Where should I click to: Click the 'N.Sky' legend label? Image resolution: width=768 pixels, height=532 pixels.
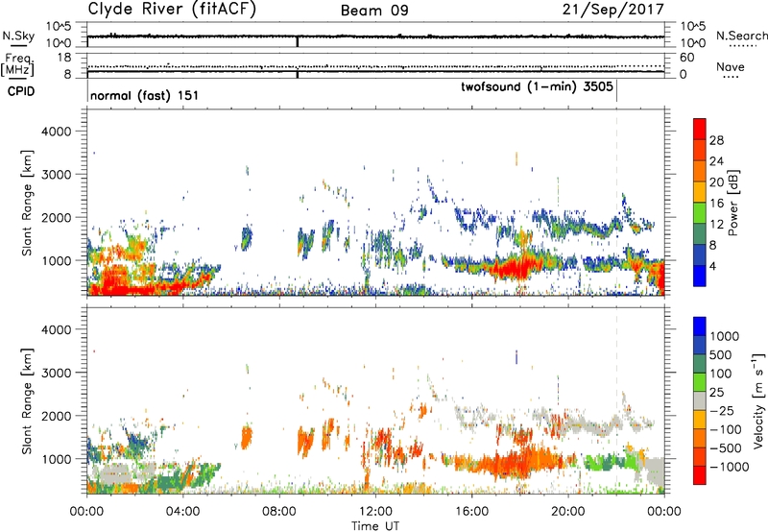tap(18, 36)
